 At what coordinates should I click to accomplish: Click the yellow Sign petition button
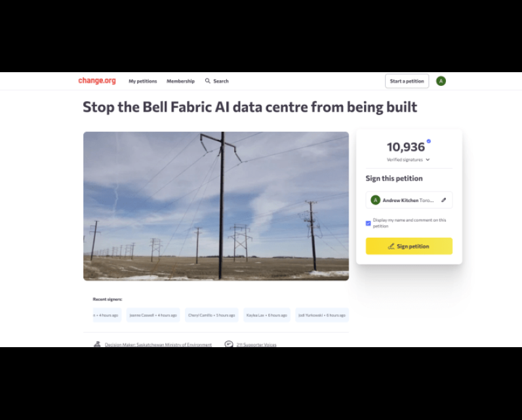(409, 246)
